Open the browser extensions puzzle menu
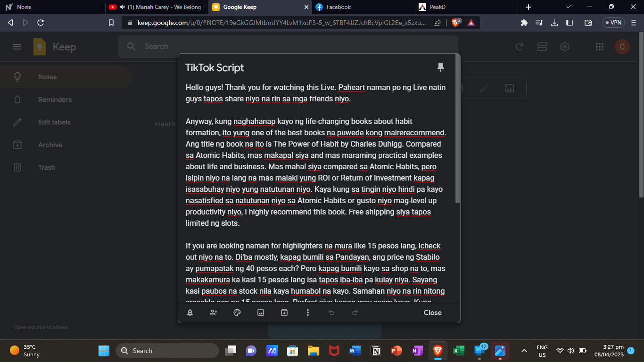This screenshot has width=644, height=362. pyautogui.click(x=524, y=23)
